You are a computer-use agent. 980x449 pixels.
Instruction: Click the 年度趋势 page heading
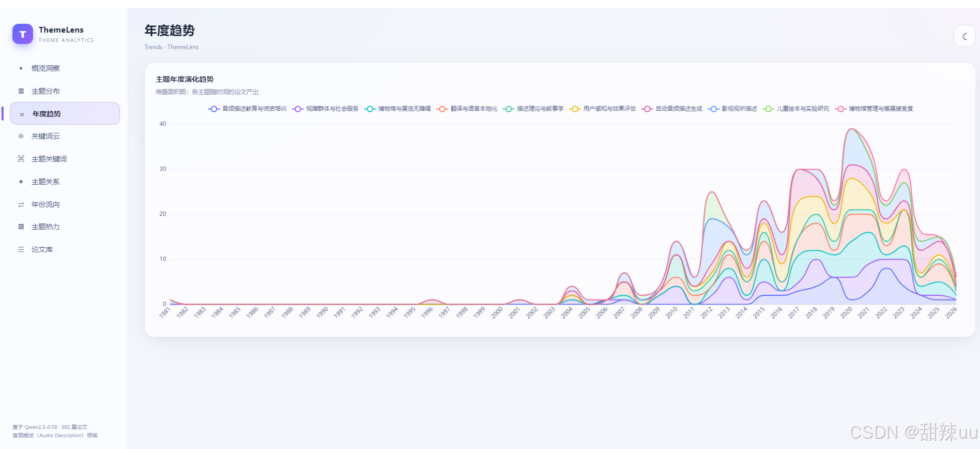coord(170,31)
